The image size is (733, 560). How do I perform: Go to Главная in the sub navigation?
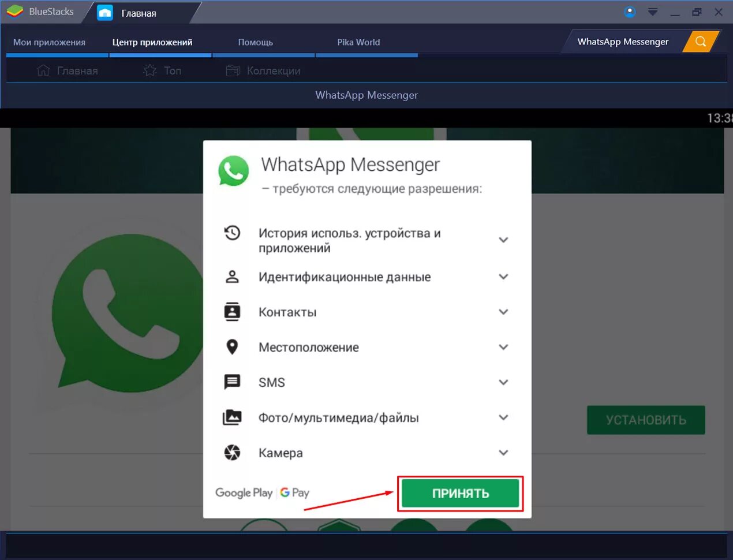67,71
